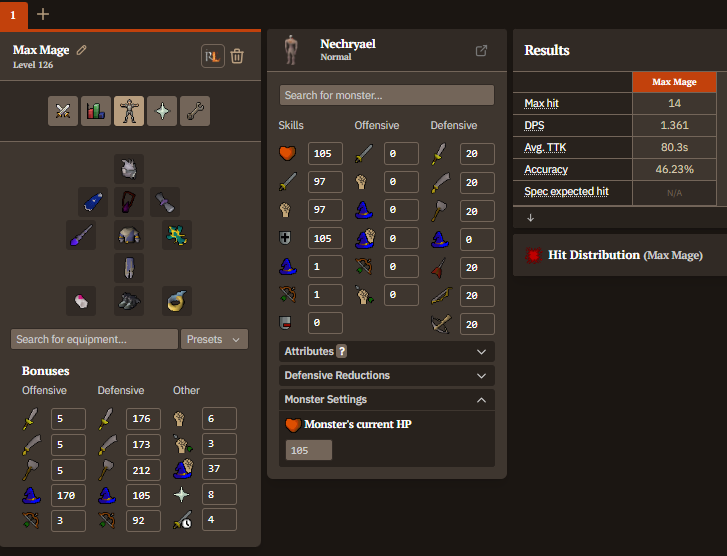727x556 pixels.
Task: Click the ring equipment slot
Action: pyautogui.click(x=177, y=300)
